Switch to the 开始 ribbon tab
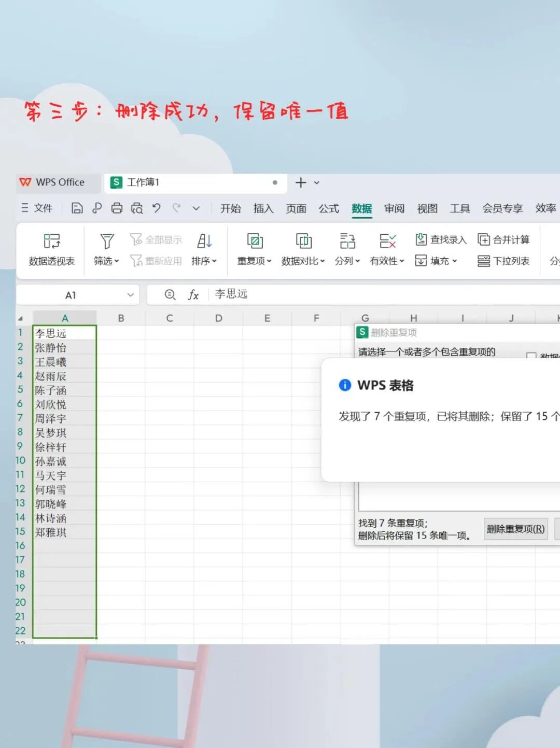The image size is (560, 748). click(x=231, y=208)
